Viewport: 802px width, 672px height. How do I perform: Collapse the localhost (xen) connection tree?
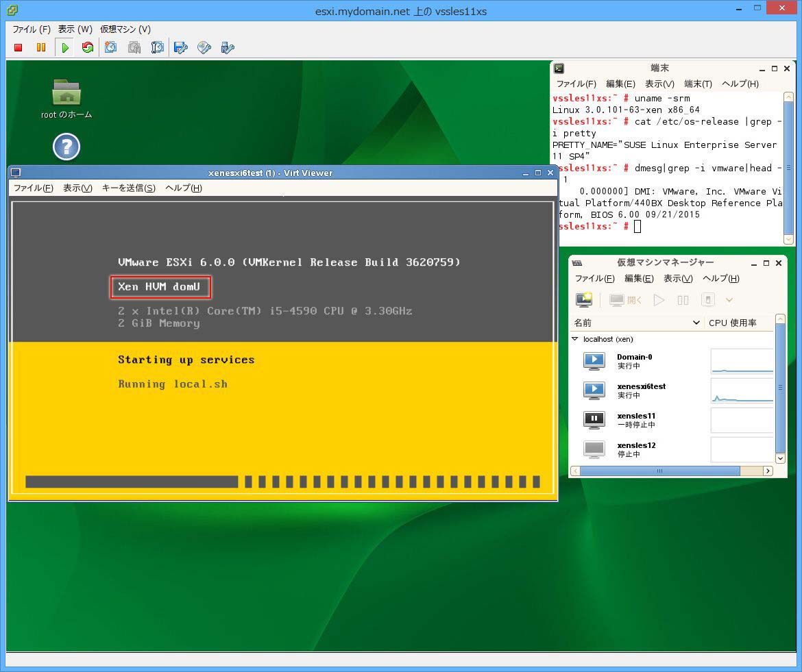point(575,339)
